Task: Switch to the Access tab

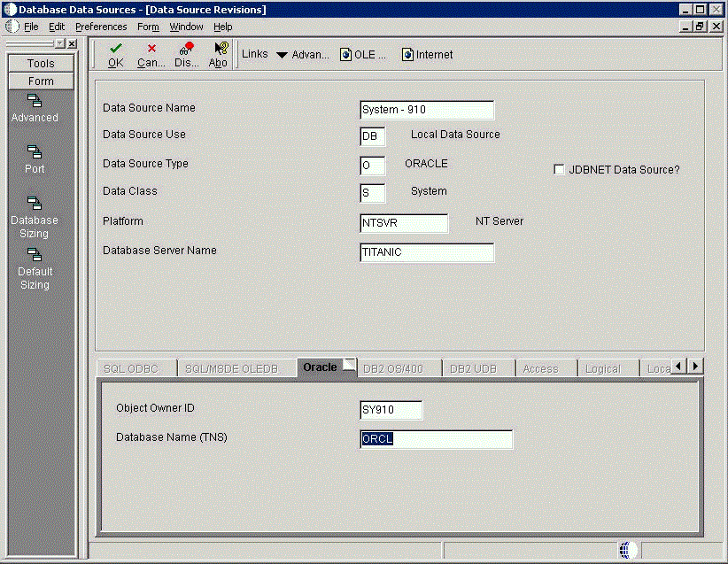Action: (546, 368)
